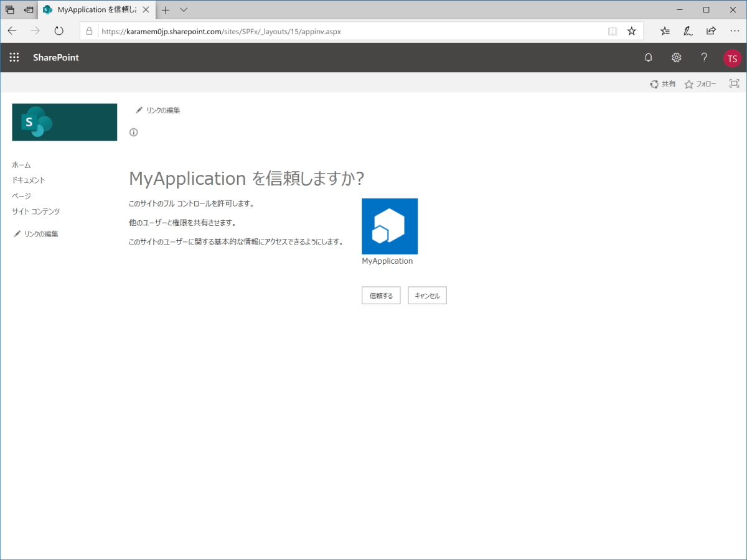This screenshot has height=560, width=747.
Task: Add page to favorites star icon
Action: [x=631, y=31]
